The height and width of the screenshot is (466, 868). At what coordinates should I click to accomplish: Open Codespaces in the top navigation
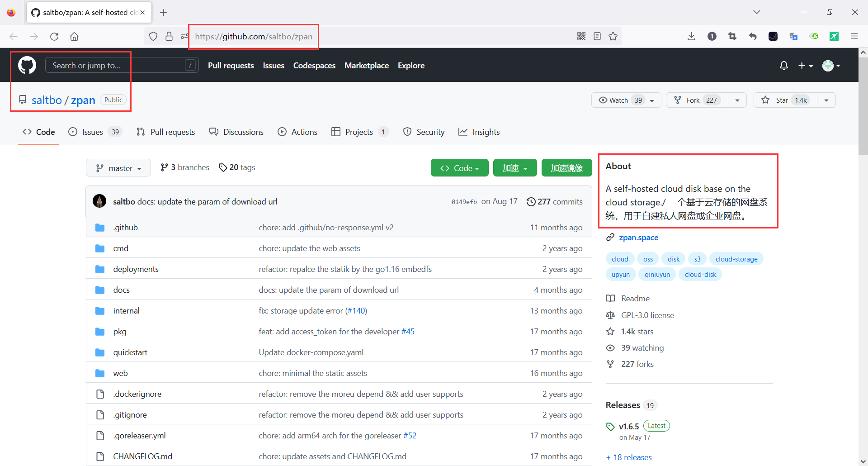pos(314,66)
